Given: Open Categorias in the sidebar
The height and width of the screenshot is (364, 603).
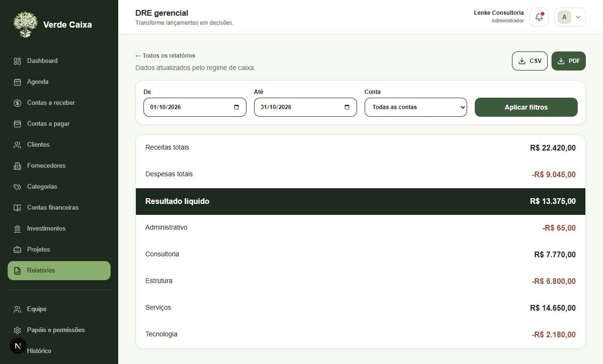Looking at the screenshot, I should (x=59, y=187).
